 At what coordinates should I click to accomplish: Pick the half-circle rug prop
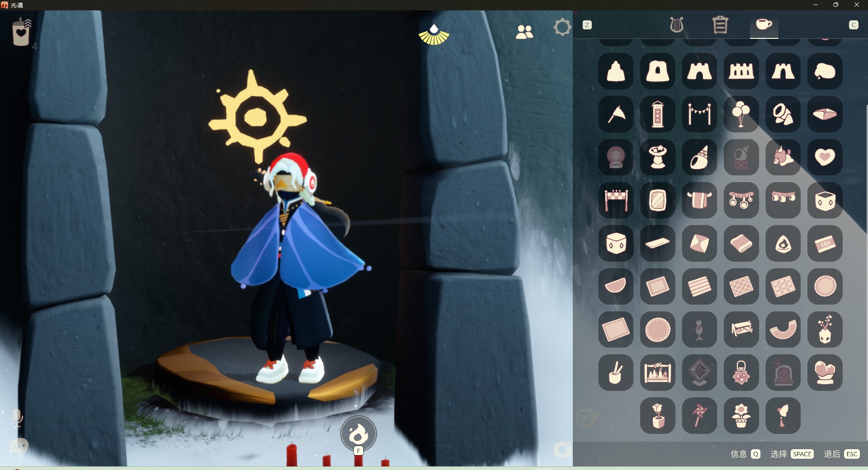pos(616,286)
